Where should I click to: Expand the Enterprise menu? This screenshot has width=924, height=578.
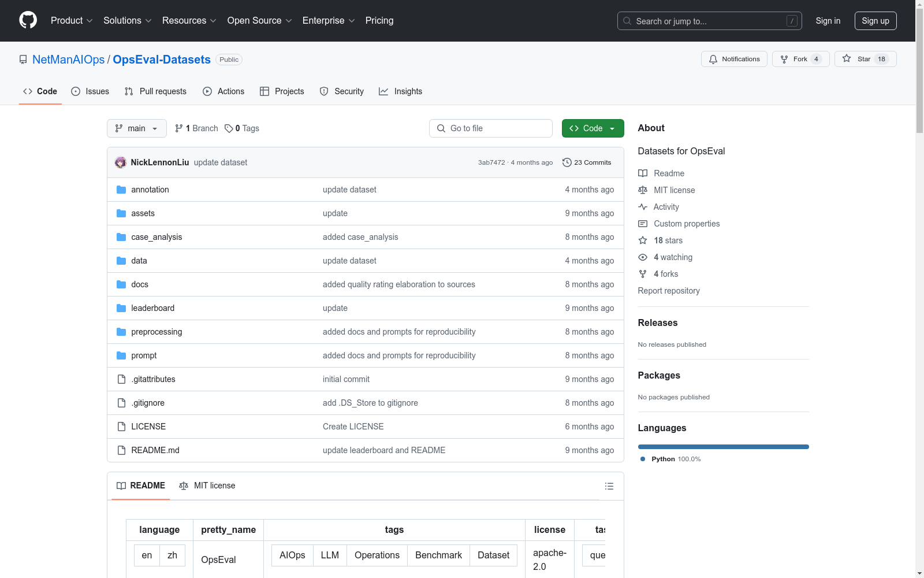329,20
